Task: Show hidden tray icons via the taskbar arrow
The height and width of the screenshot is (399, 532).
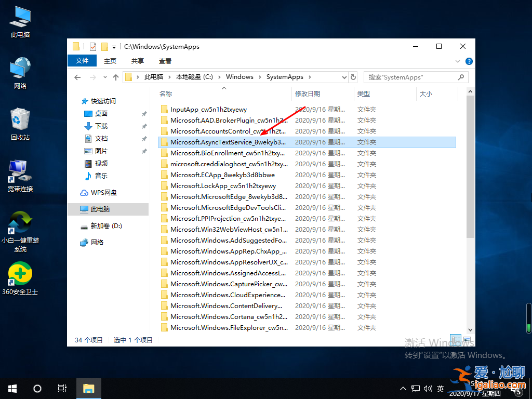Action: coord(404,388)
